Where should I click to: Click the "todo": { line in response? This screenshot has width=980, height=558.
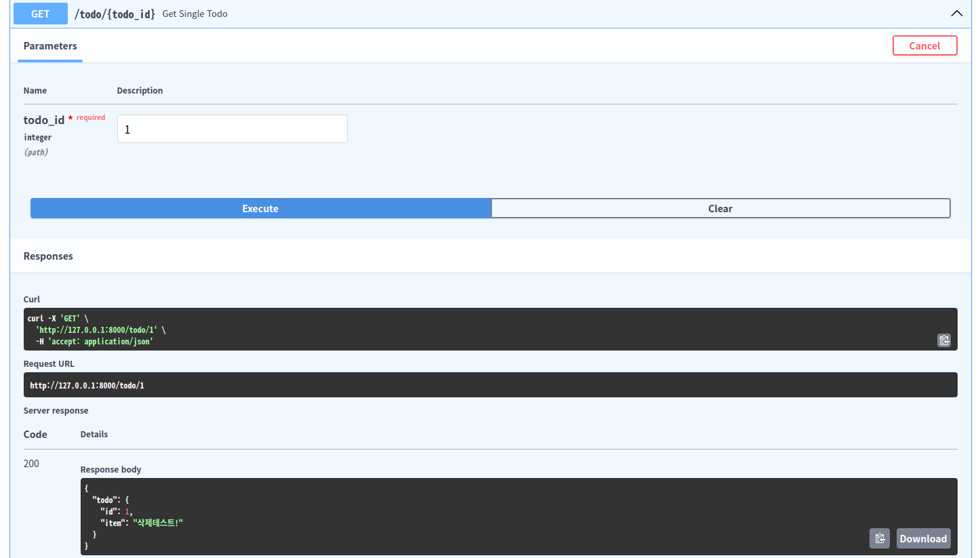(110, 500)
